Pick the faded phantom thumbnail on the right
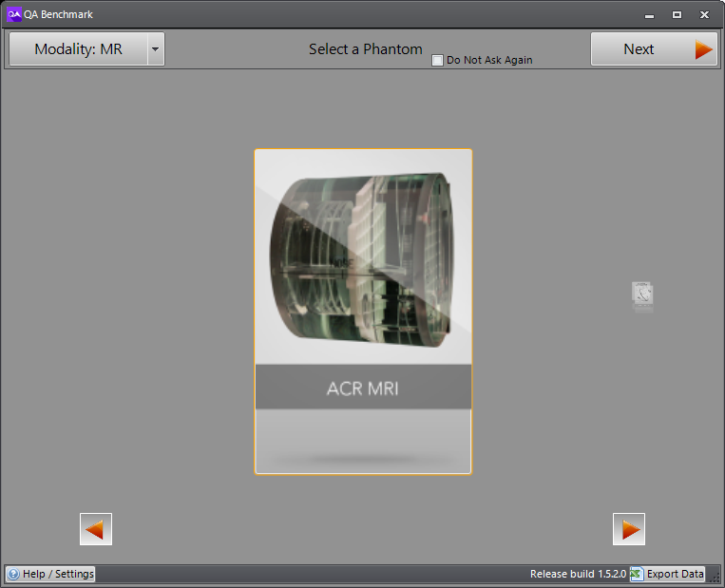 pyautogui.click(x=642, y=295)
